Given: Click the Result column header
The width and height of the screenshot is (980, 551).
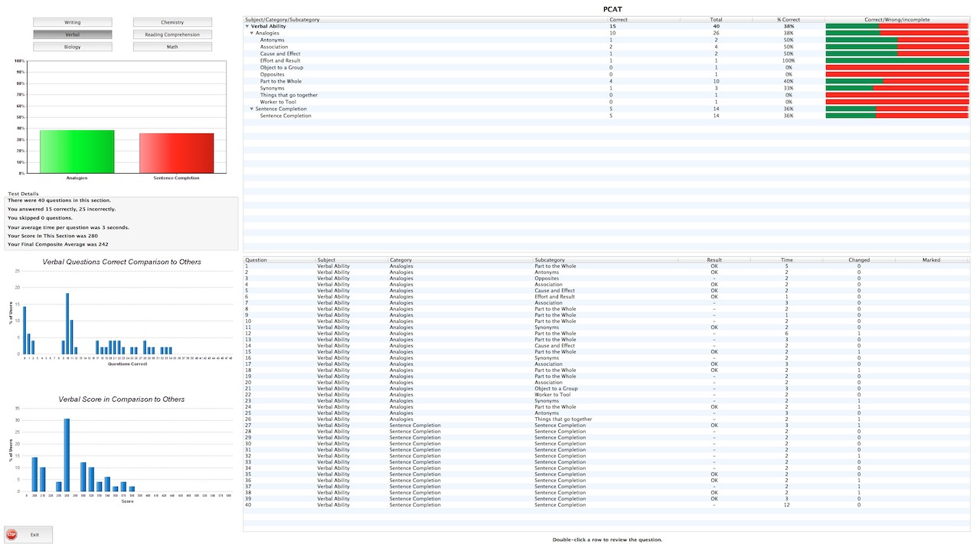Looking at the screenshot, I should pos(714,260).
